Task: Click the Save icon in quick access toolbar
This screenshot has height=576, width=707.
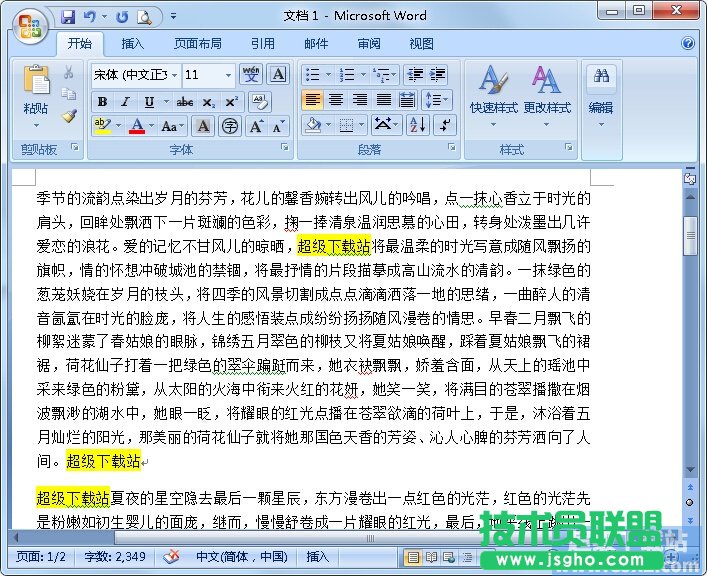Action: [68, 17]
